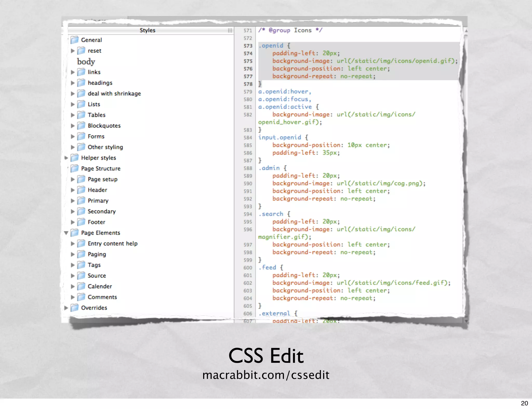Click the Page Structure folder icon
The height and width of the screenshot is (409, 532).
(75, 168)
